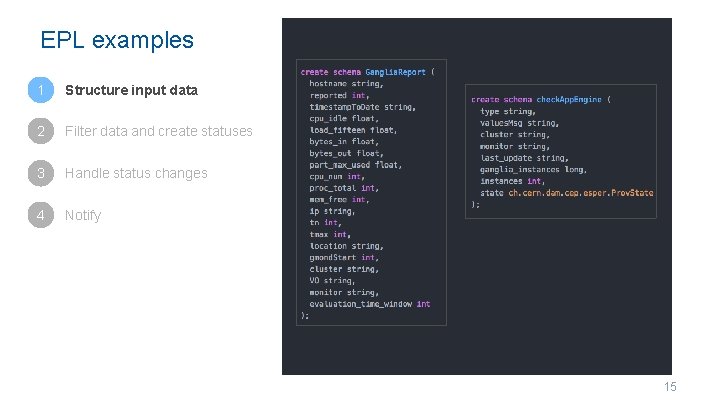
Task: Click the checkAppEngine code block thumbnail
Action: click(561, 151)
